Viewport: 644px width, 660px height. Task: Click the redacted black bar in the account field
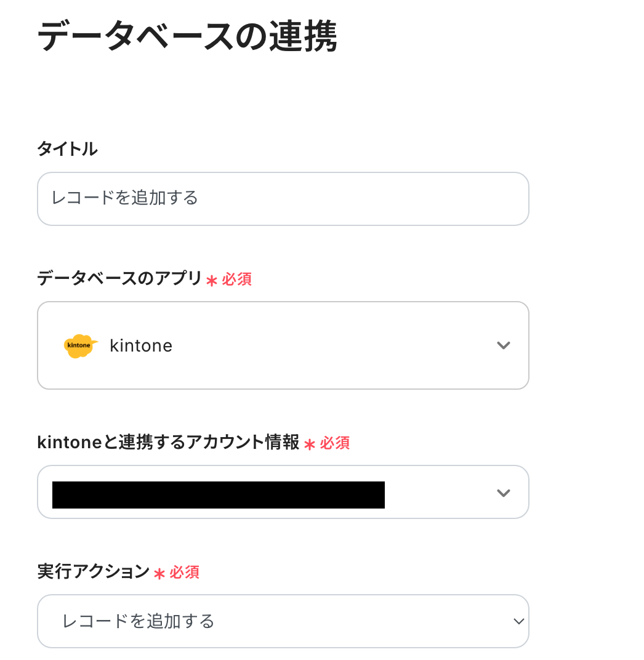[x=219, y=495]
